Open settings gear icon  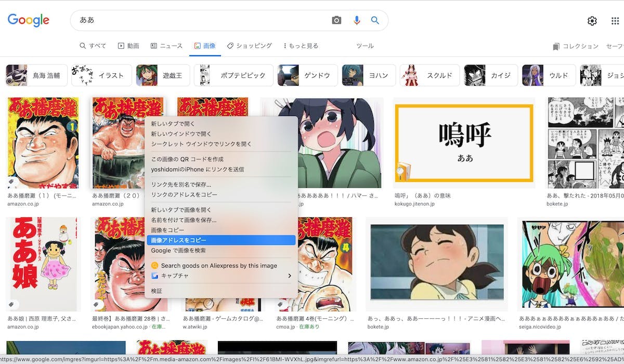pyautogui.click(x=592, y=21)
